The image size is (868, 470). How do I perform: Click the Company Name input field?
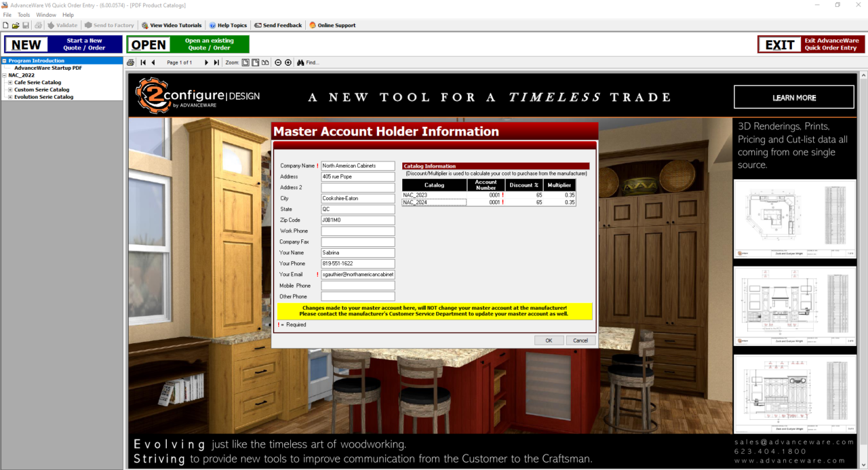pos(357,165)
